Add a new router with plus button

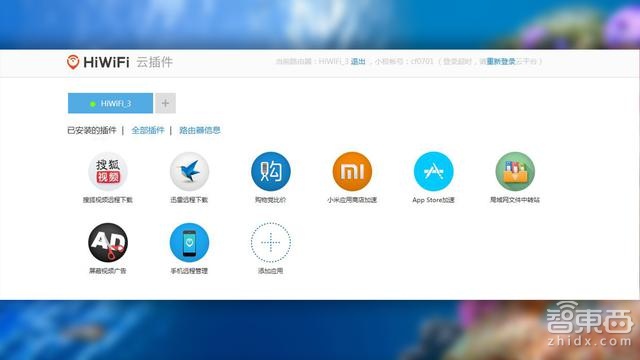(x=165, y=103)
